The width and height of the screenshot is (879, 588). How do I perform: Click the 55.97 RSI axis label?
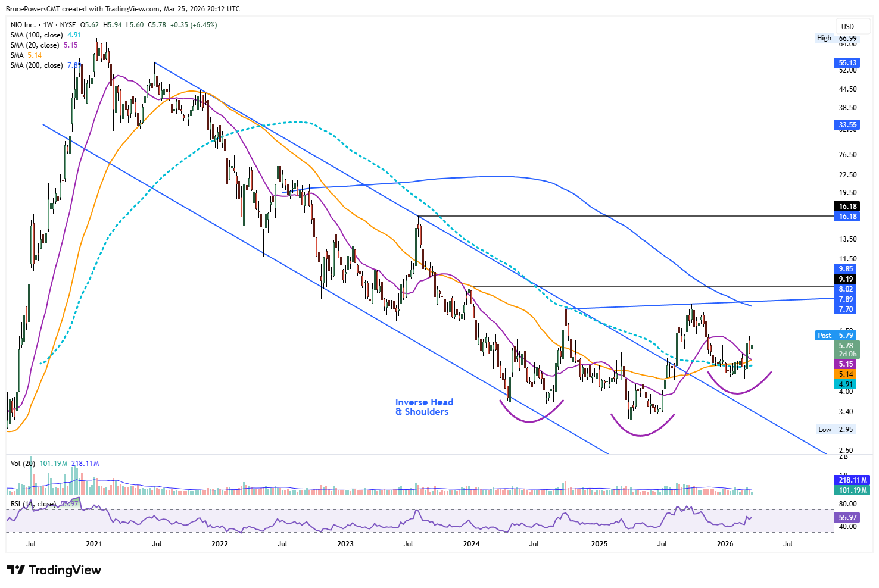coord(847,518)
